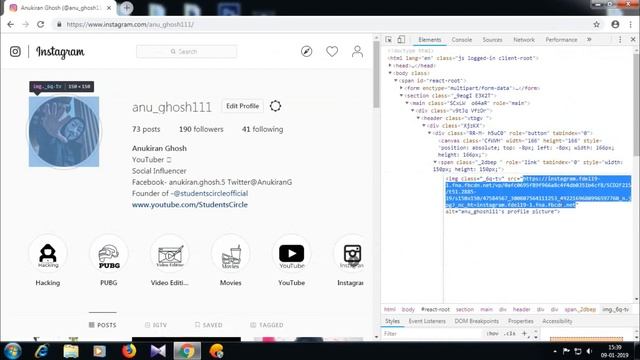Toggle the :hov element state button
The width and height of the screenshot is (640, 360).
pyautogui.click(x=493, y=333)
